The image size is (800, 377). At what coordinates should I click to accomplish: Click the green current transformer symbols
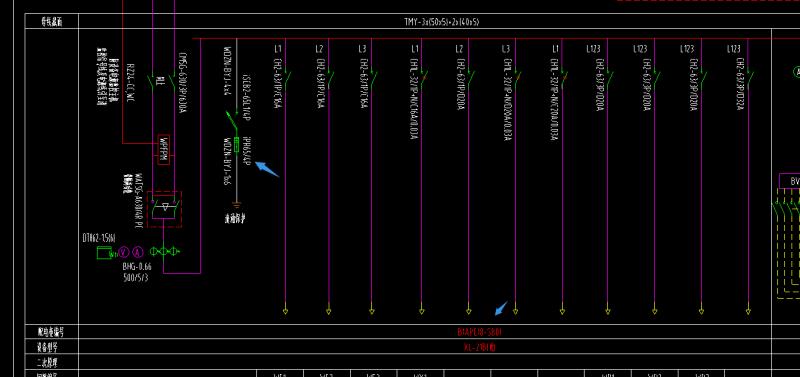[x=164, y=252]
